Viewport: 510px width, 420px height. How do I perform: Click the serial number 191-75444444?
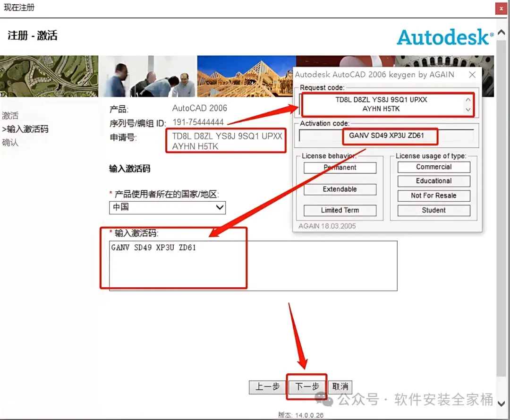coord(198,122)
